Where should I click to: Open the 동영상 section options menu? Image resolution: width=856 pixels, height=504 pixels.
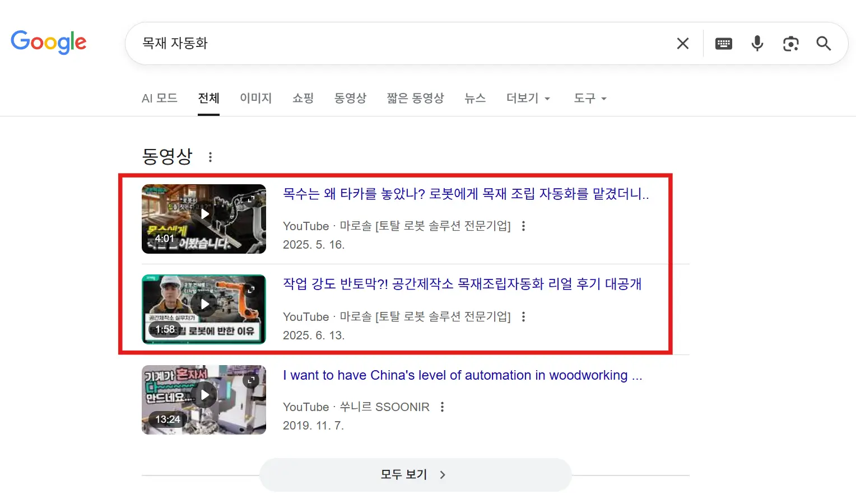tap(211, 157)
